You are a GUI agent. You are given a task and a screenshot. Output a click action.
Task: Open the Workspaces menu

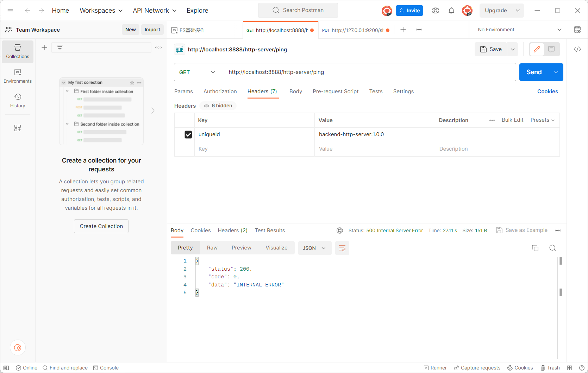click(x=101, y=11)
